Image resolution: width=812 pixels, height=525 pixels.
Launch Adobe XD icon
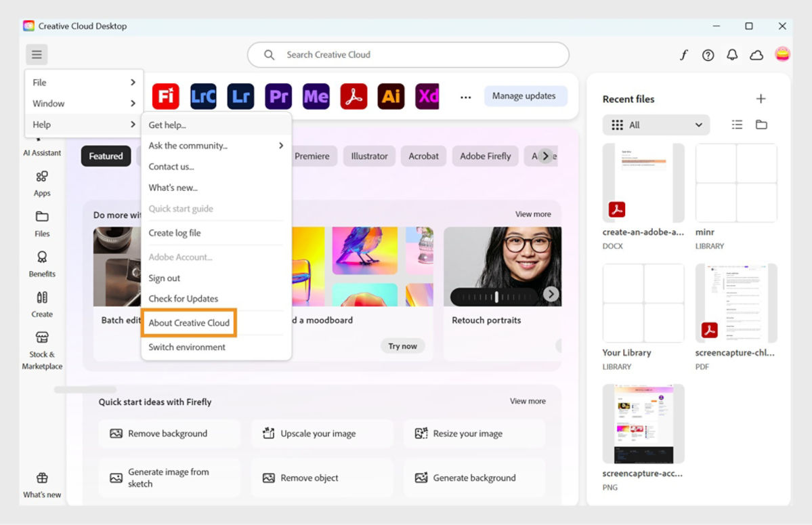click(x=427, y=96)
